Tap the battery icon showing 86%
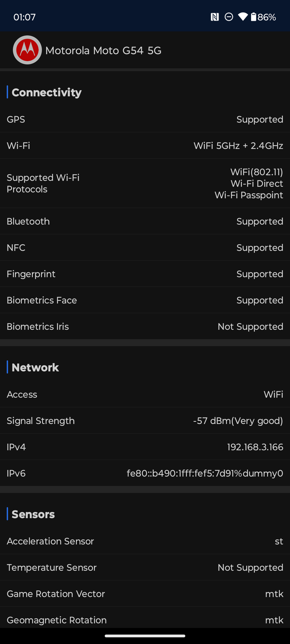Screen dimensions: 290x644 [x=254, y=17]
